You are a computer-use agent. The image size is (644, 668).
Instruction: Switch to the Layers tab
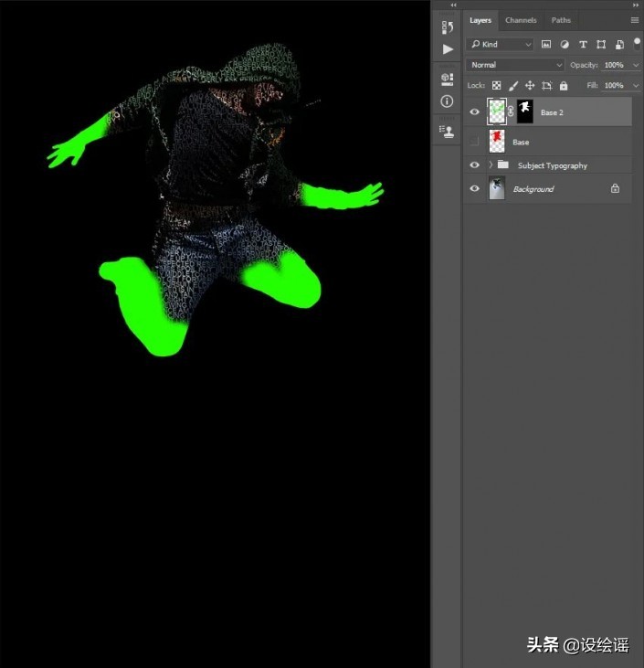coord(480,20)
